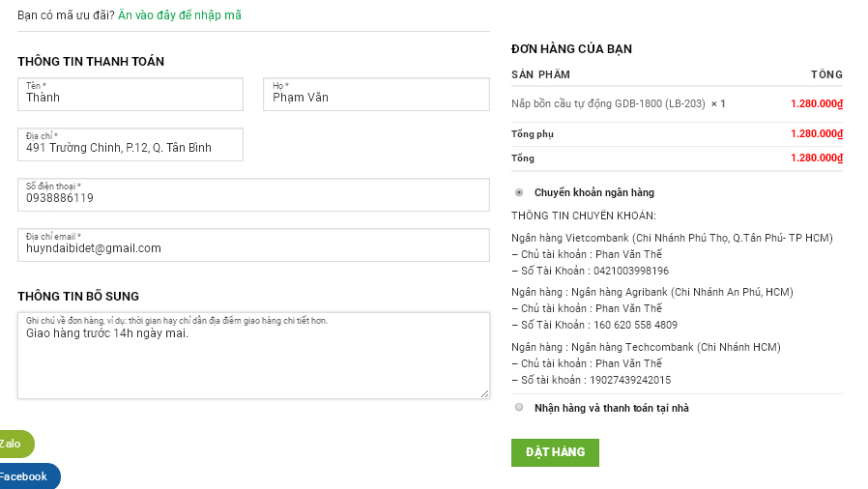Click the email address input field

coord(253,246)
